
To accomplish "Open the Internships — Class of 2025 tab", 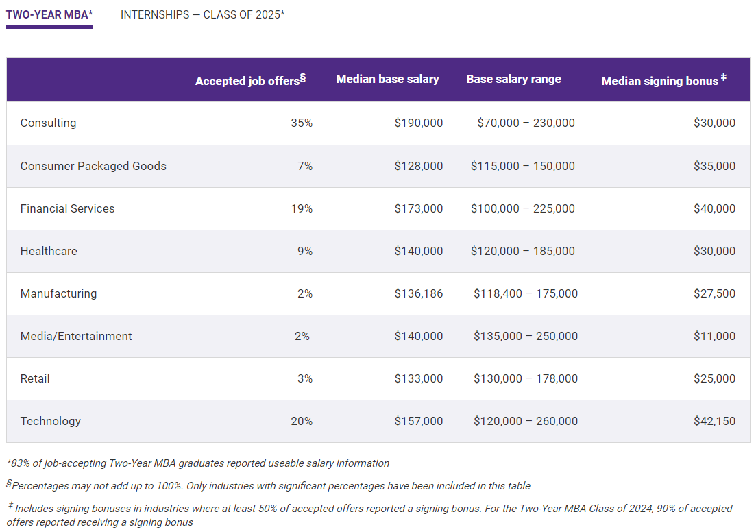I will click(202, 14).
